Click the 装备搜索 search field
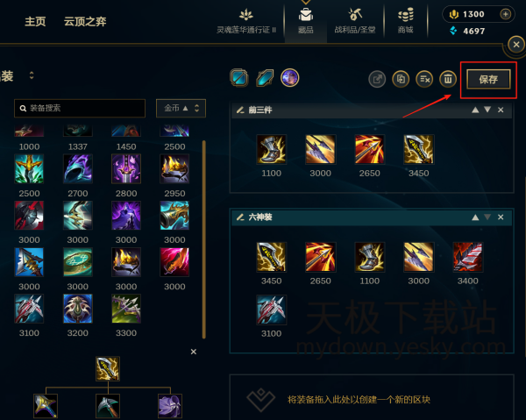 (x=80, y=108)
